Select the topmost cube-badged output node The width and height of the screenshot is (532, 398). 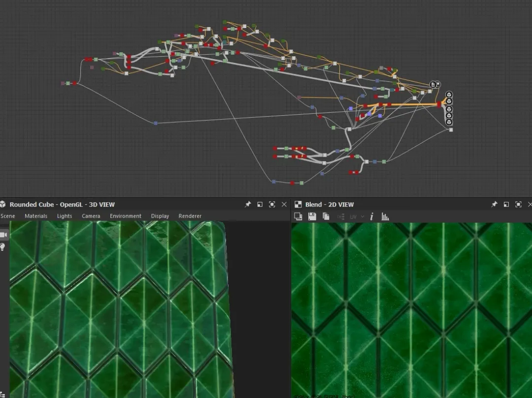449,95
